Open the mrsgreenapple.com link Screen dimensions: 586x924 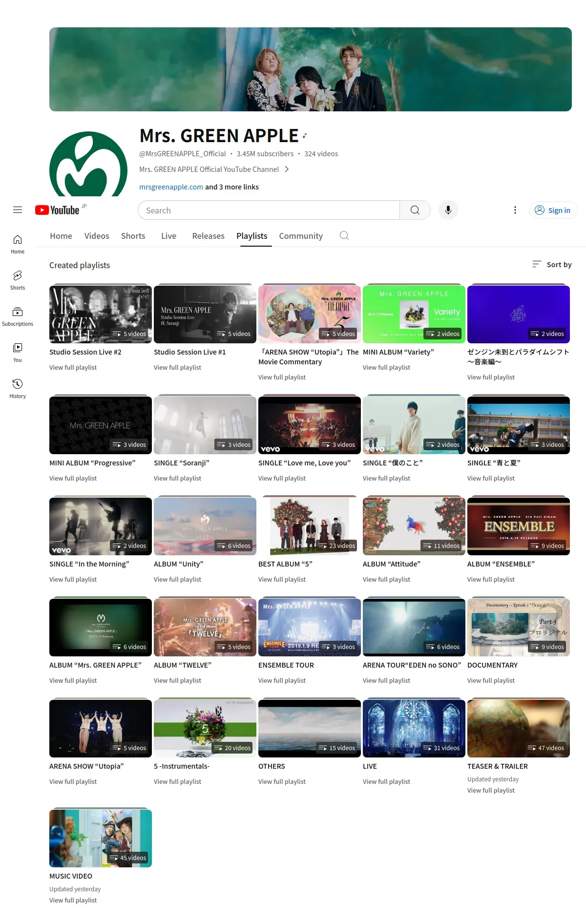click(171, 187)
